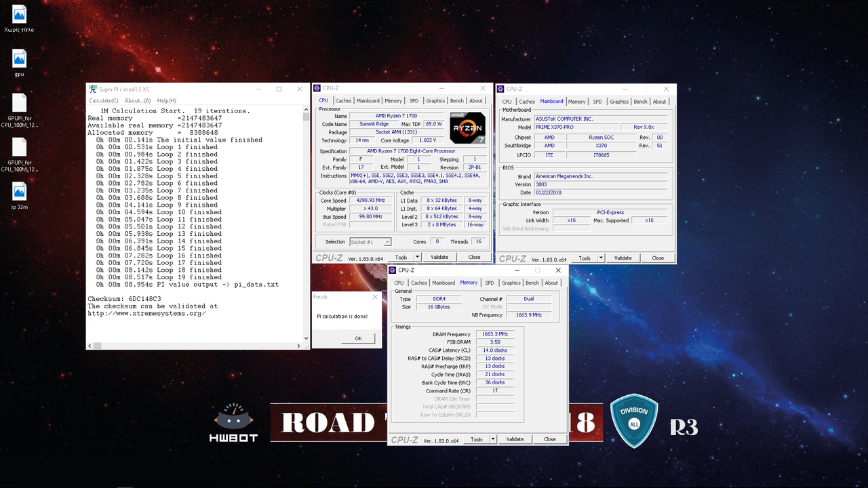This screenshot has width=868, height=488.
Task: Switch to Mainboard tab in CPU window
Action: 368,101
